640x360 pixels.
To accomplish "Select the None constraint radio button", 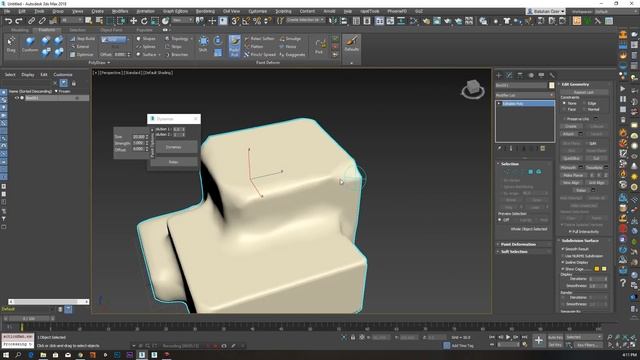I will (564, 103).
